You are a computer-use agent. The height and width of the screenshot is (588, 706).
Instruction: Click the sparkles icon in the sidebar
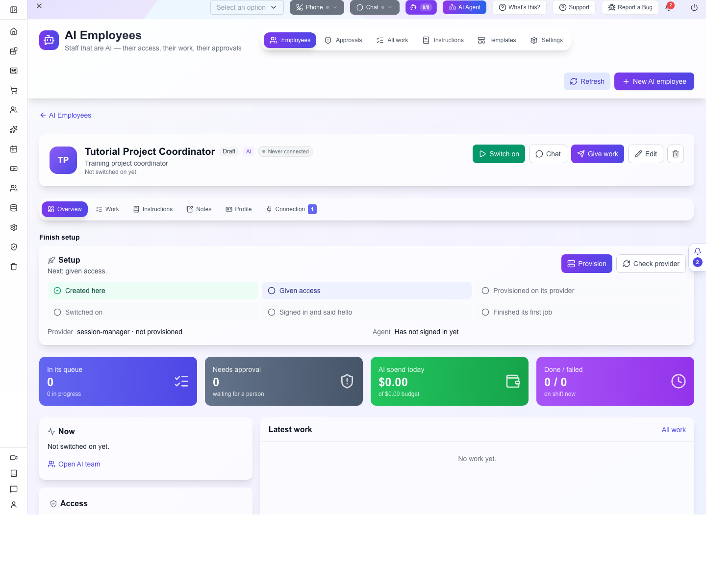tap(14, 129)
